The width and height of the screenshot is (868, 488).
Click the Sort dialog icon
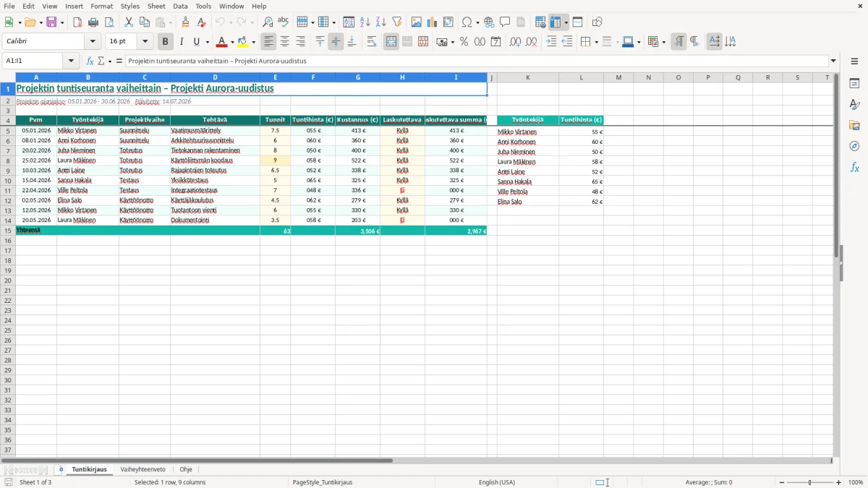(x=349, y=22)
